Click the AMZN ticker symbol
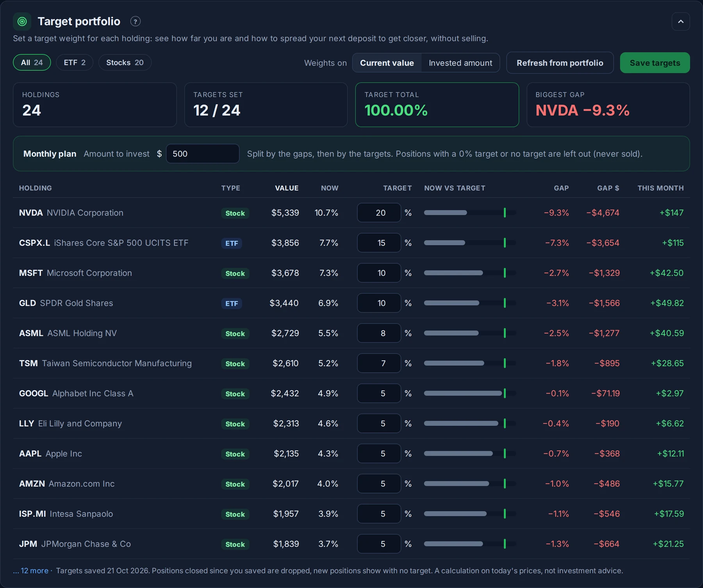 (x=32, y=484)
